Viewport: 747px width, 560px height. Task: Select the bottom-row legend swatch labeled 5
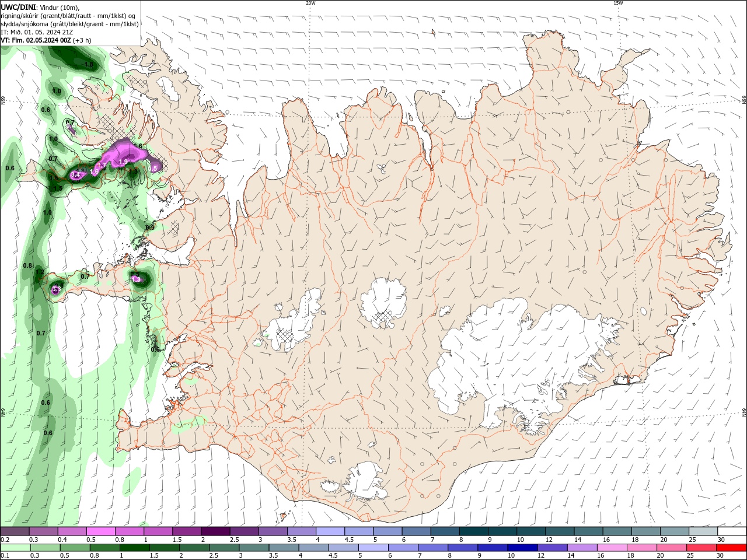(373, 548)
